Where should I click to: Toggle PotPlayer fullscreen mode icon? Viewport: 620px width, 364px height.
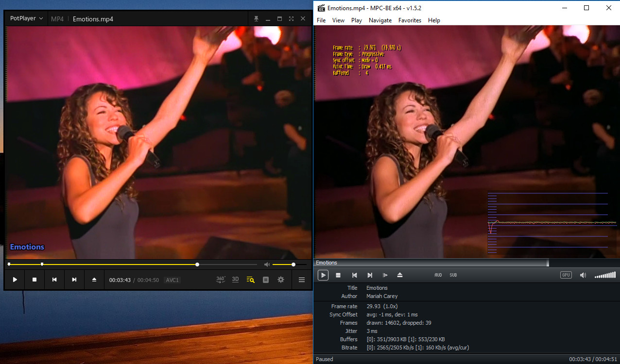pyautogui.click(x=291, y=18)
